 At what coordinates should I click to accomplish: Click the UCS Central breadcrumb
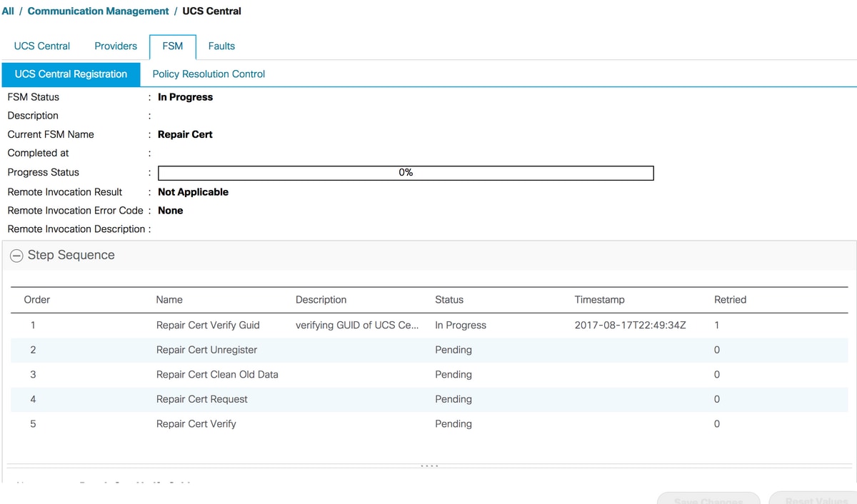(211, 11)
